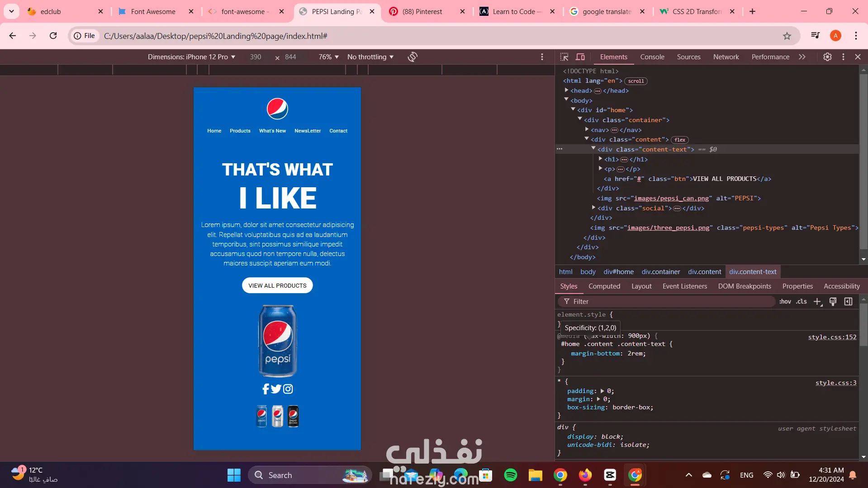Open the Event Listeners tab
The image size is (868, 488).
[685, 286]
